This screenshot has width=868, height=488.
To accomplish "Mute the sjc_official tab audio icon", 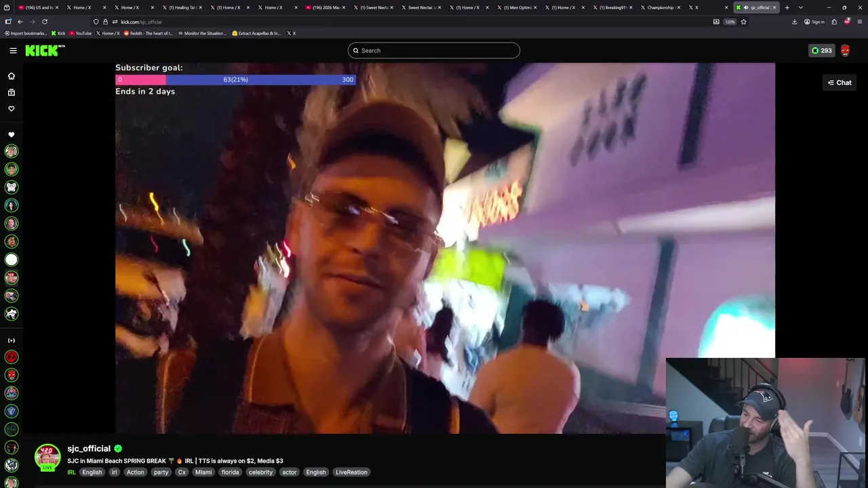I will pyautogui.click(x=745, y=7).
